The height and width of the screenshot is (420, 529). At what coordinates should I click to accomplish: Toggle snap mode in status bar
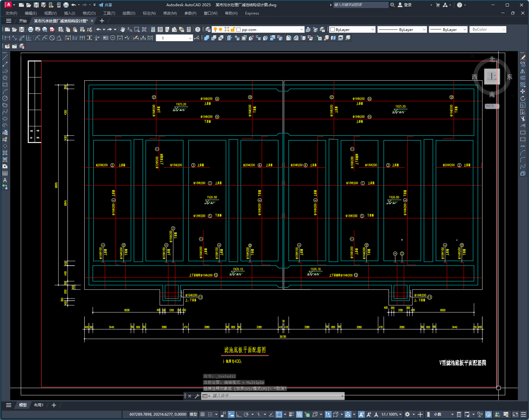(210, 414)
